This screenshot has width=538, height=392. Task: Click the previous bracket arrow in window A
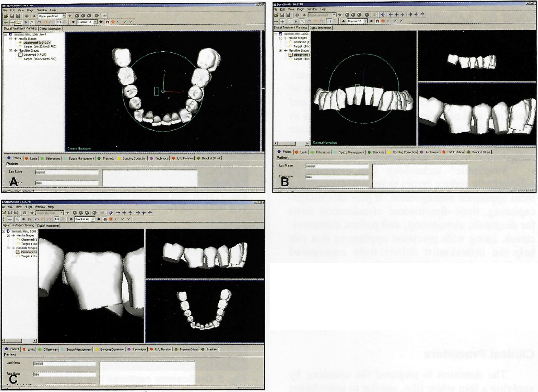pyautogui.click(x=73, y=22)
